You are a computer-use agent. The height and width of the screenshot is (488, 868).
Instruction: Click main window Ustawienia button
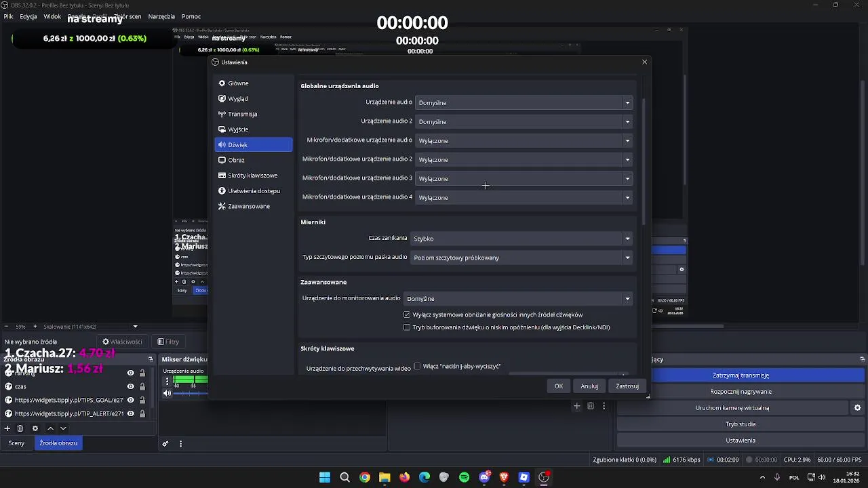pyautogui.click(x=741, y=441)
